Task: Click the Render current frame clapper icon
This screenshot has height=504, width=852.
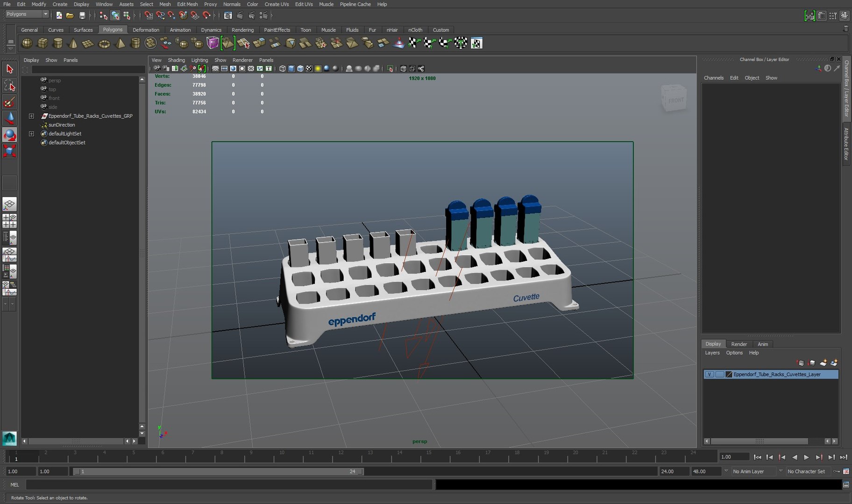Action: [240, 15]
